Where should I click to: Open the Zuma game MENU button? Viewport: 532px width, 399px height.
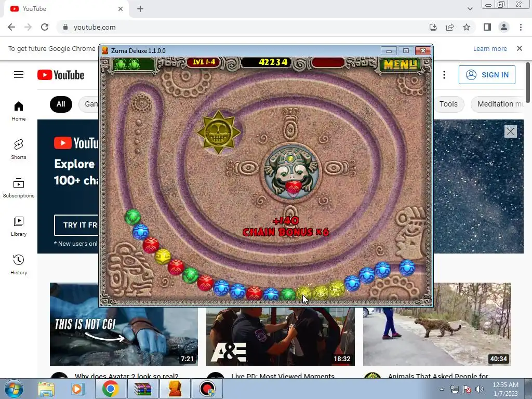coord(400,64)
